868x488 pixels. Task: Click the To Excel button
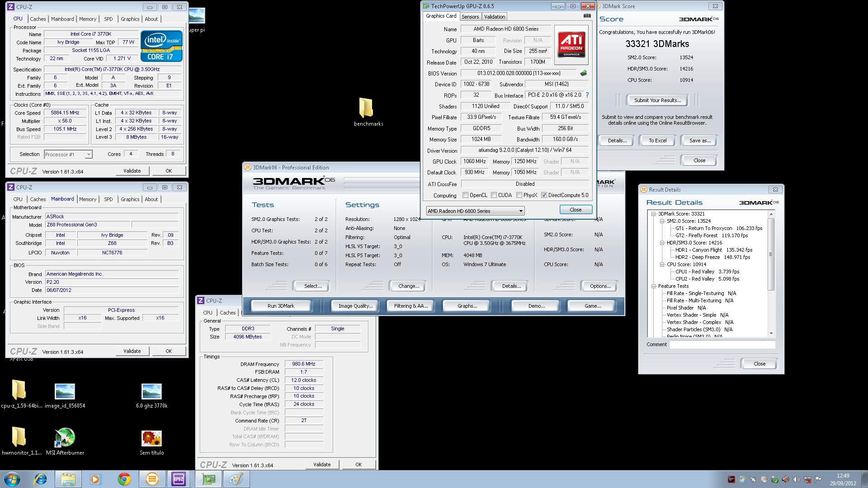(658, 141)
